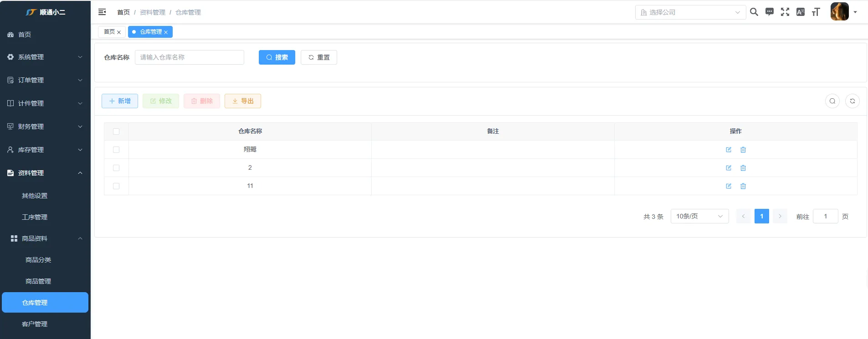
Task: Toggle fullscreen mode icon in header
Action: [x=785, y=12]
